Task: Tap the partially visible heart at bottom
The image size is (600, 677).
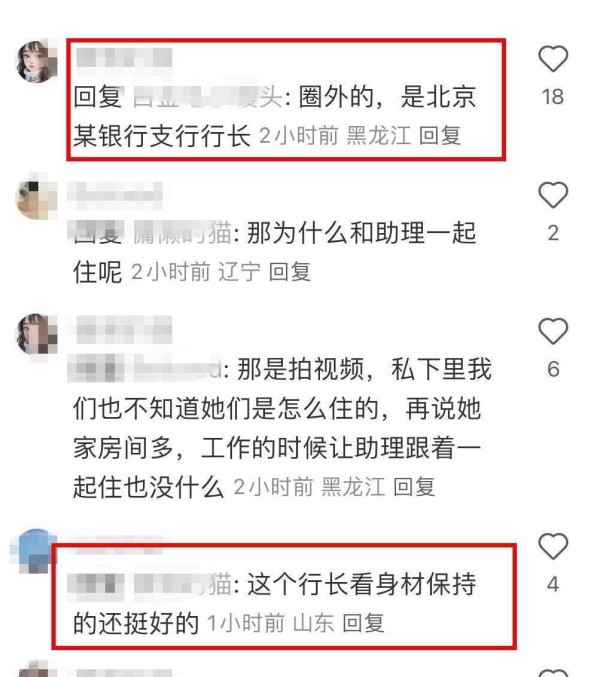Action: point(553,673)
